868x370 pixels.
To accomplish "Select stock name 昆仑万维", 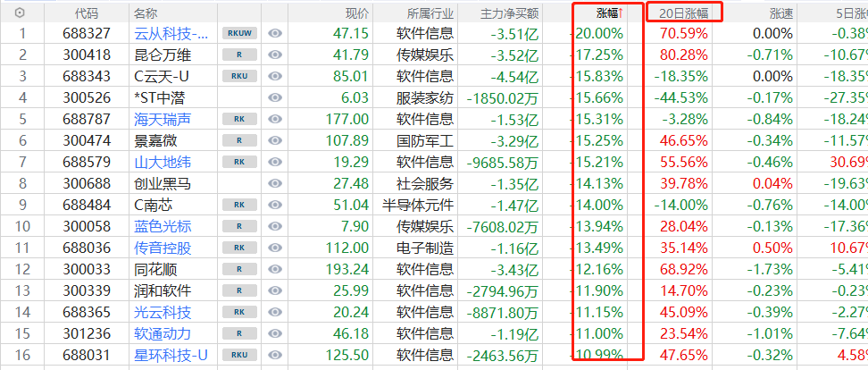I will (163, 55).
